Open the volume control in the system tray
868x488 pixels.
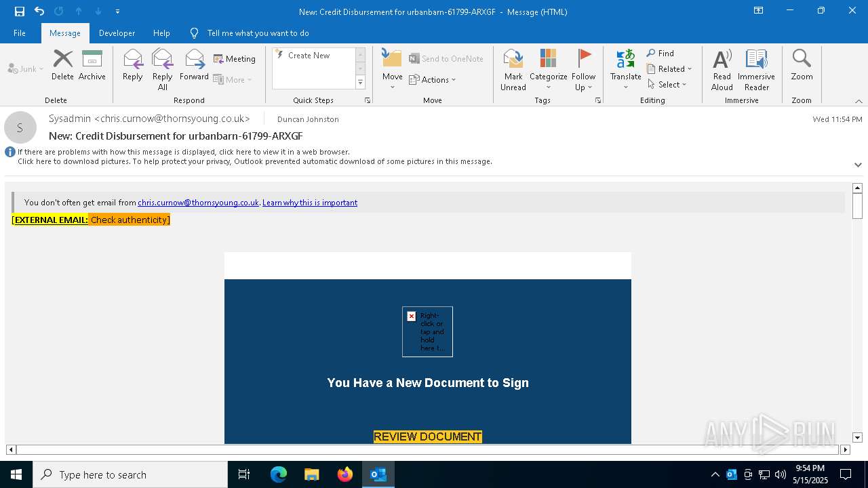[781, 474]
